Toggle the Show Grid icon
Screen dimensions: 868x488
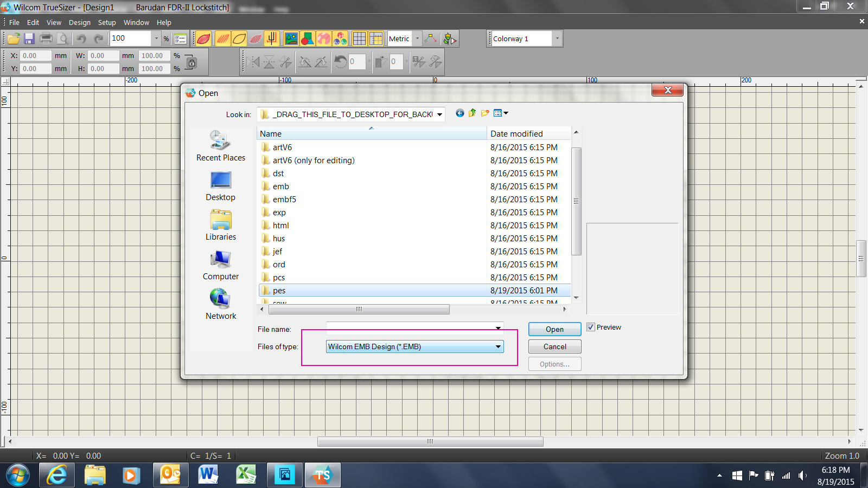[359, 38]
